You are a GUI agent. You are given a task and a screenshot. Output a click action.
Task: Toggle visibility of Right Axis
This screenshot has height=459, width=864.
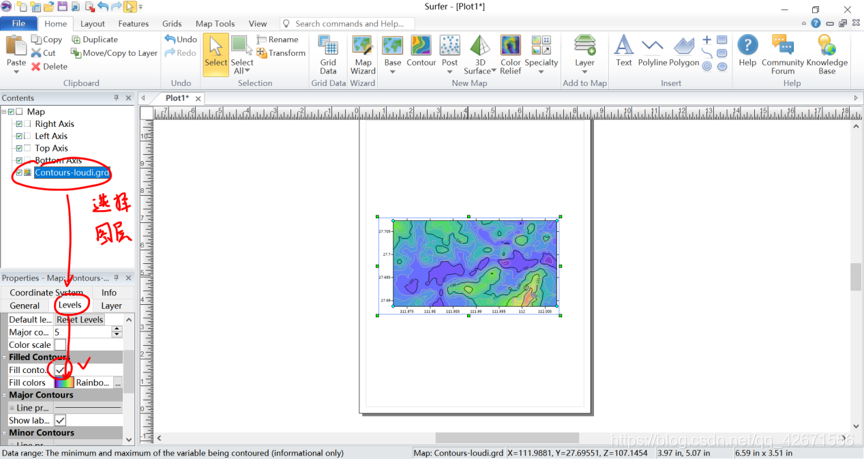point(19,124)
